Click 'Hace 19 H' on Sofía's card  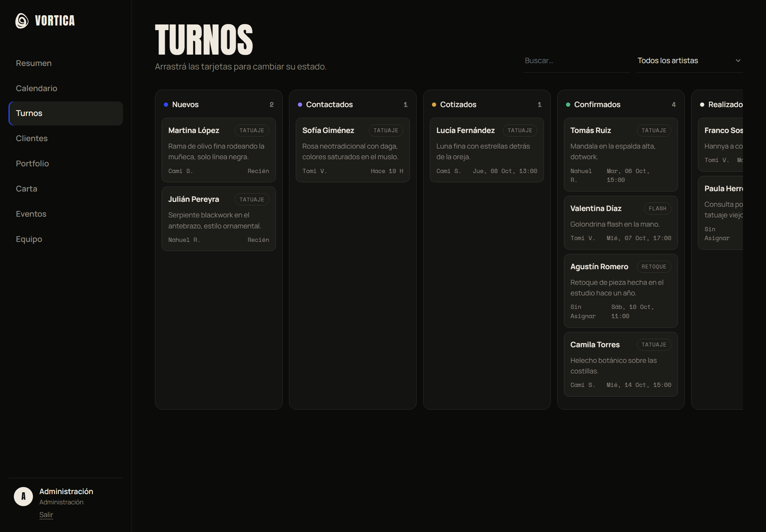coord(387,171)
